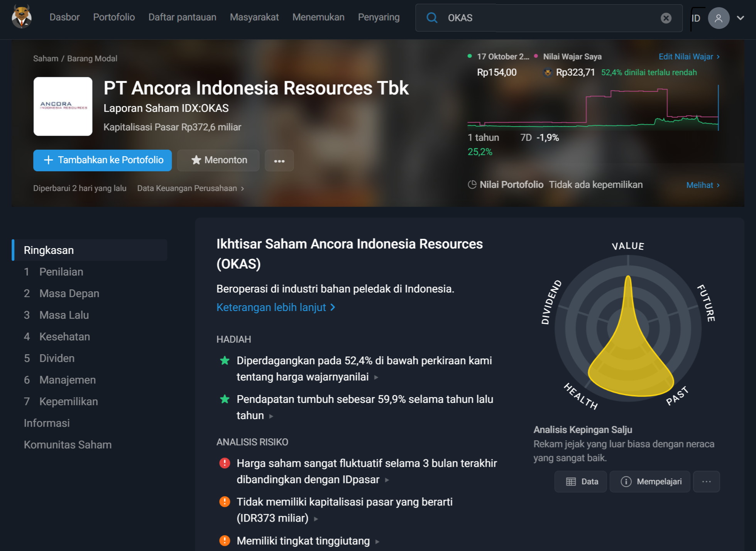756x551 pixels.
Task: Click the Mempelajari info icon
Action: coord(625,482)
